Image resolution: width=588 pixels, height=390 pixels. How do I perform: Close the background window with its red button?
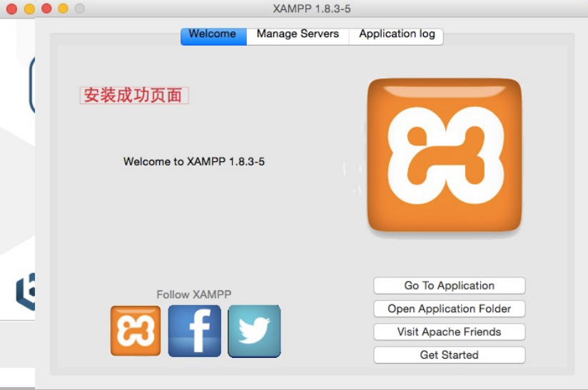(x=11, y=9)
